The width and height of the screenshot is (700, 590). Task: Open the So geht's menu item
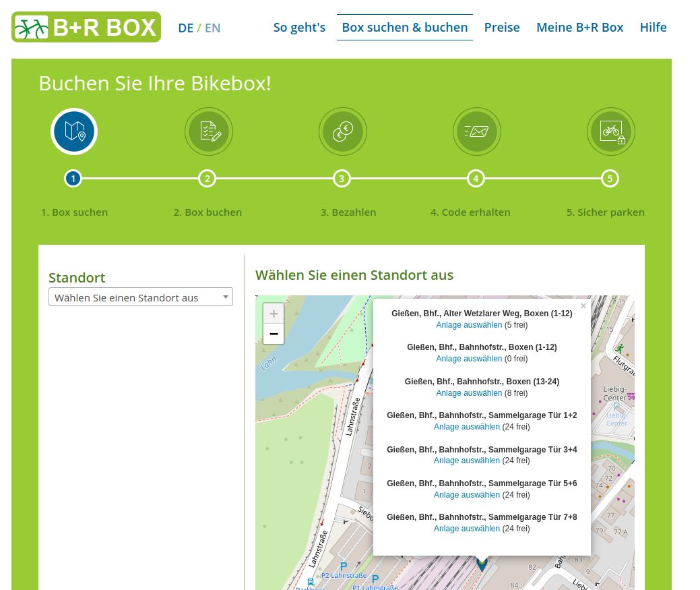tap(299, 28)
